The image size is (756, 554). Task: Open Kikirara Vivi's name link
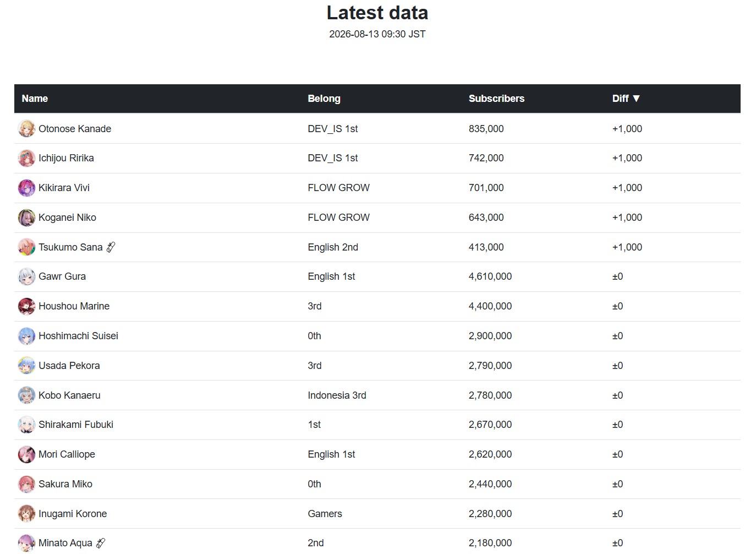click(64, 188)
